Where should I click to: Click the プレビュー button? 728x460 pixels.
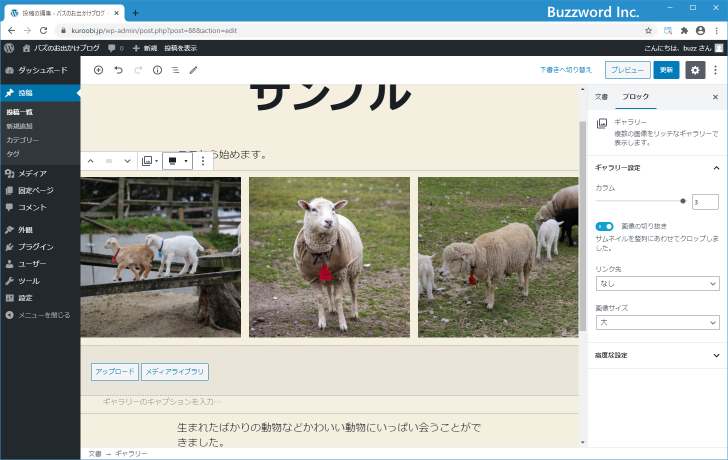[x=626, y=70]
